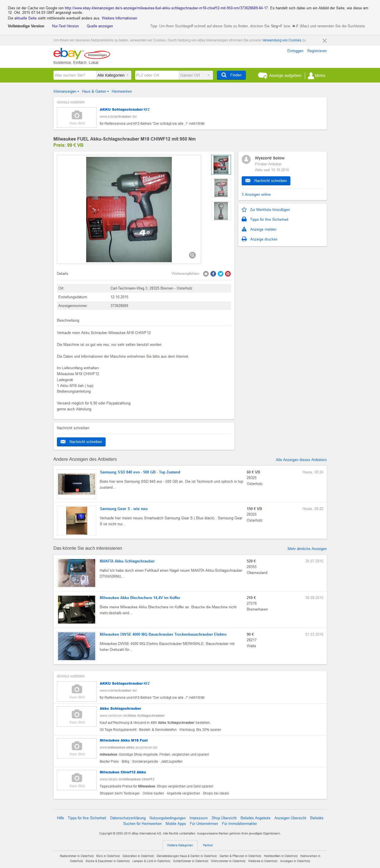Close the cookie notice banner
Screen dimensions: 380x868
click(x=325, y=41)
